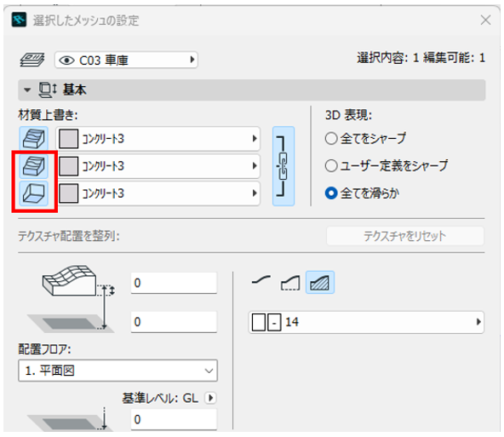Click the テクスチャをリセット button

[x=405, y=236]
